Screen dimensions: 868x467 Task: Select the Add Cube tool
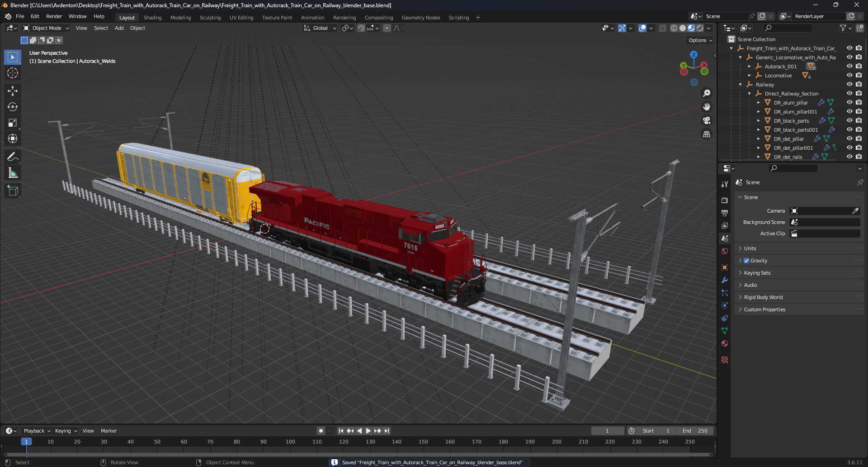tap(13, 191)
